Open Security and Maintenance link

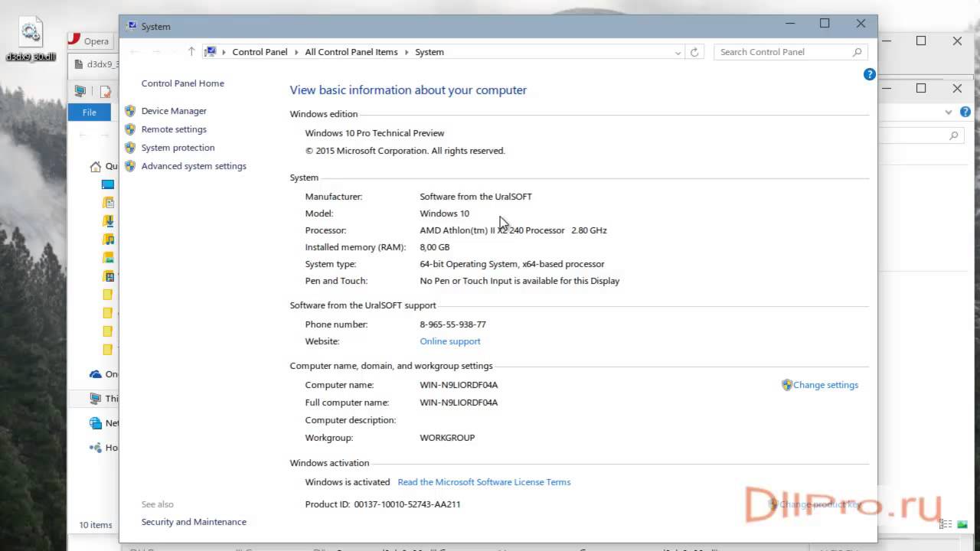click(x=194, y=522)
